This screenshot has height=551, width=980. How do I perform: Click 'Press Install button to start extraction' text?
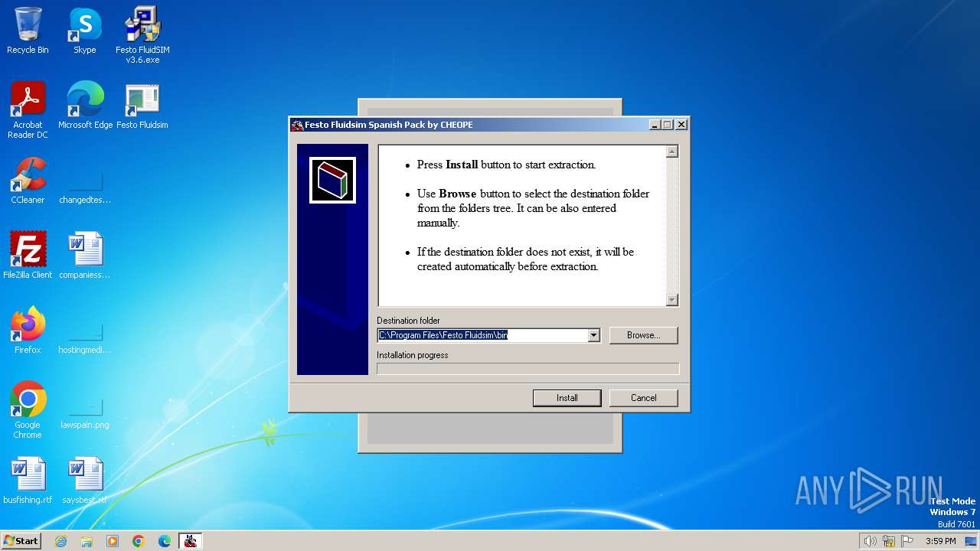coord(506,165)
